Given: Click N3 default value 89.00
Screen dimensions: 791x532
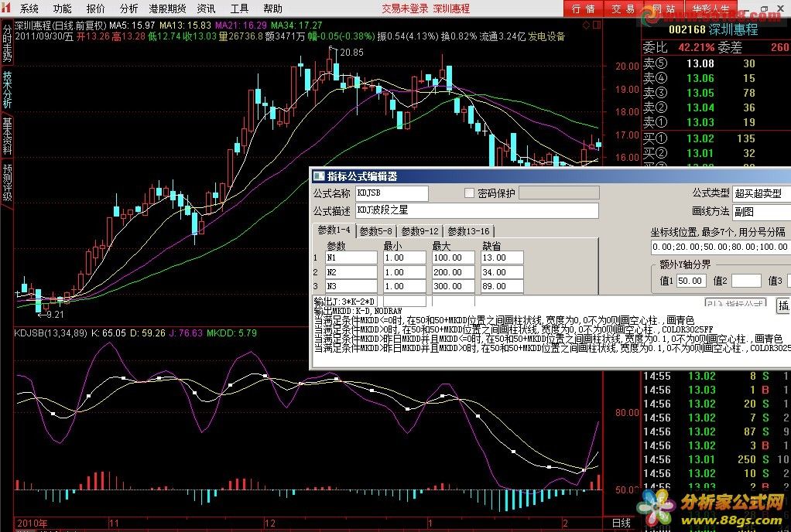Looking at the screenshot, I should point(502,286).
